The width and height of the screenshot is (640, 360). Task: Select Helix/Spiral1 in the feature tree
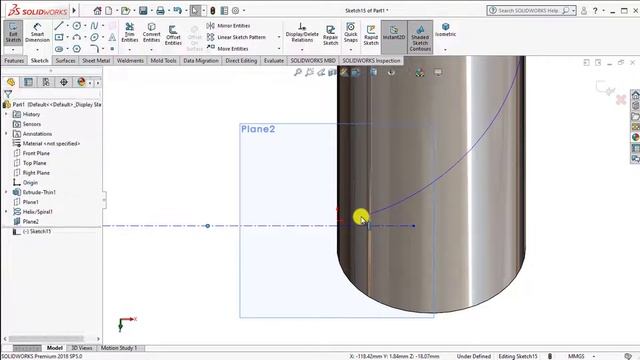pos(38,211)
